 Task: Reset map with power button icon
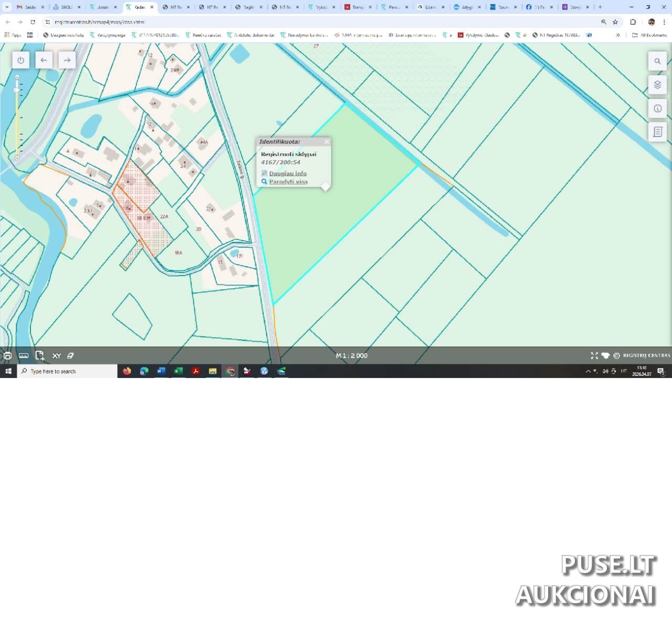click(x=20, y=60)
